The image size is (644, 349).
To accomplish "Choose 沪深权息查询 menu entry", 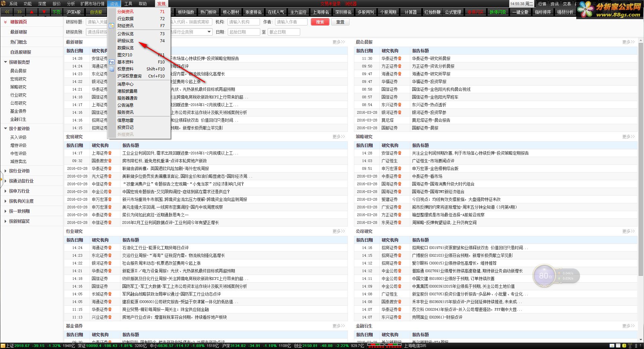I will (139, 76).
